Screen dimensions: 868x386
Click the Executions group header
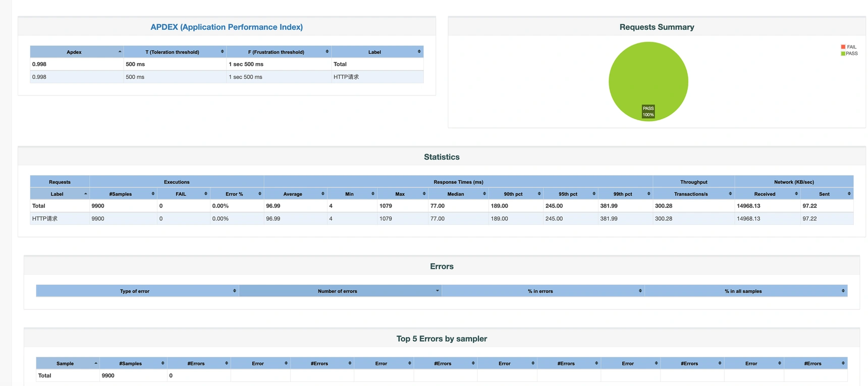point(177,182)
